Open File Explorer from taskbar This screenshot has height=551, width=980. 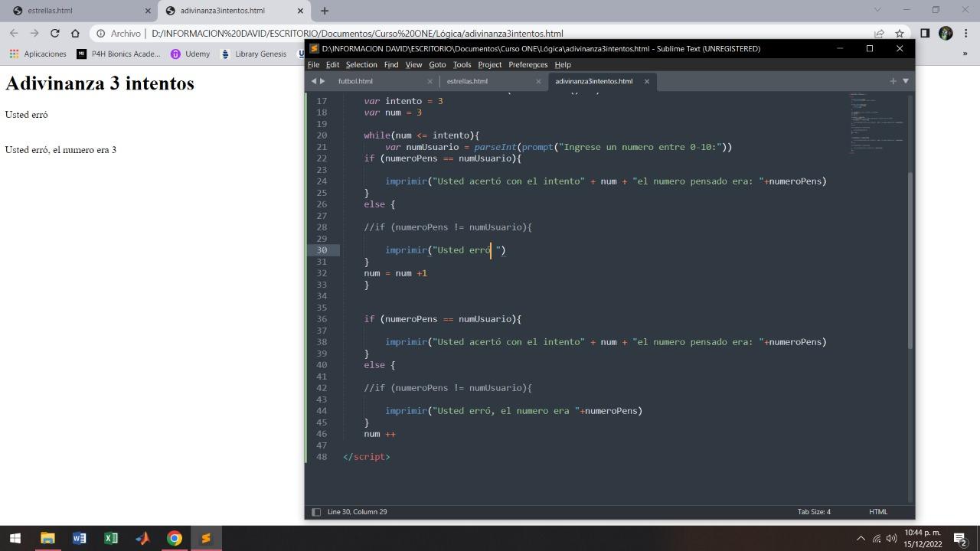coord(47,538)
